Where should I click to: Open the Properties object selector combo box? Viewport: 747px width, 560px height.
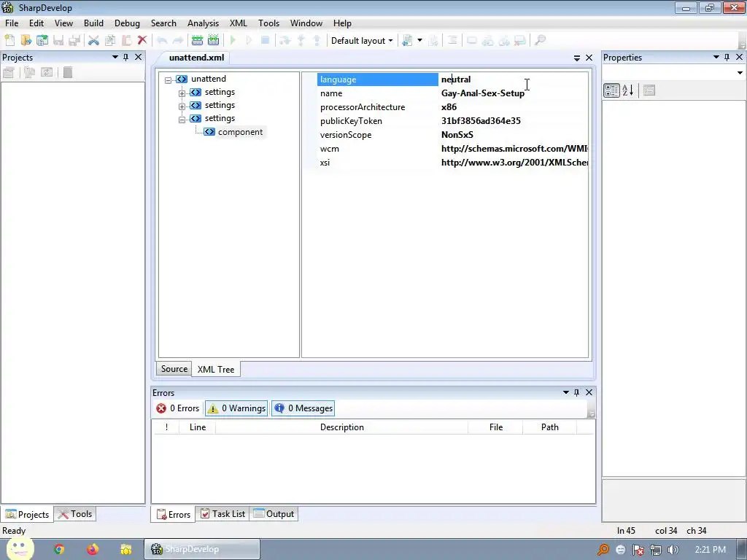point(673,73)
